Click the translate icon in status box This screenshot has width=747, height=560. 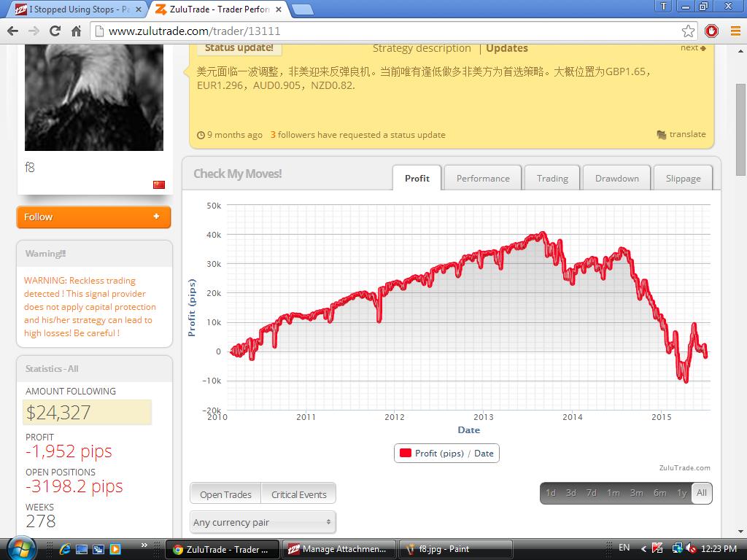(661, 135)
